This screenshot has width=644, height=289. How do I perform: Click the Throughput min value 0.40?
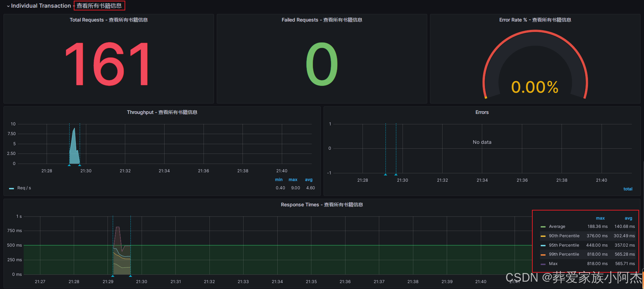pos(280,188)
